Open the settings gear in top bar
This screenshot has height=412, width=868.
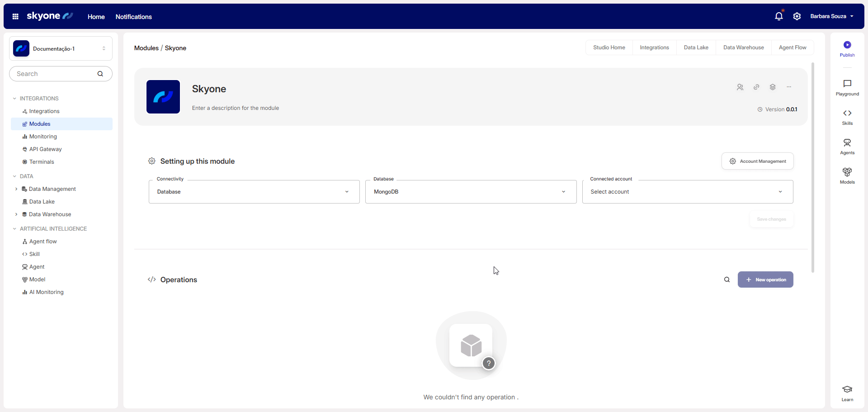[x=797, y=16]
